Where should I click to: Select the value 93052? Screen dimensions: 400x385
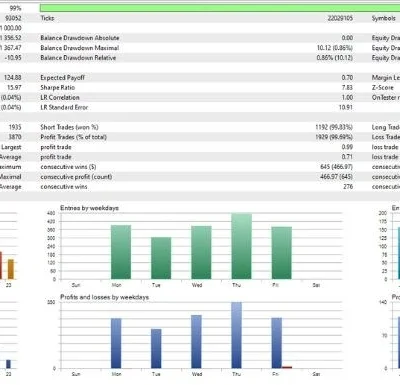point(13,18)
